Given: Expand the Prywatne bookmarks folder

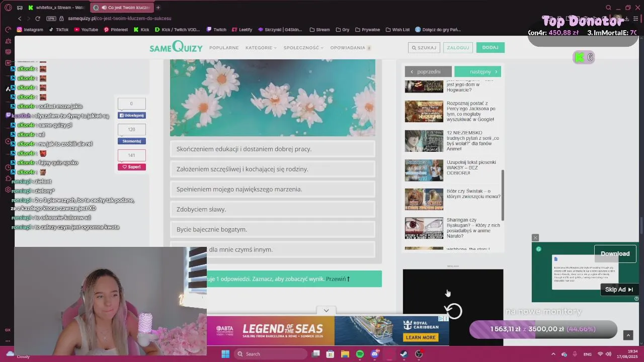Looking at the screenshot, I should point(367,30).
